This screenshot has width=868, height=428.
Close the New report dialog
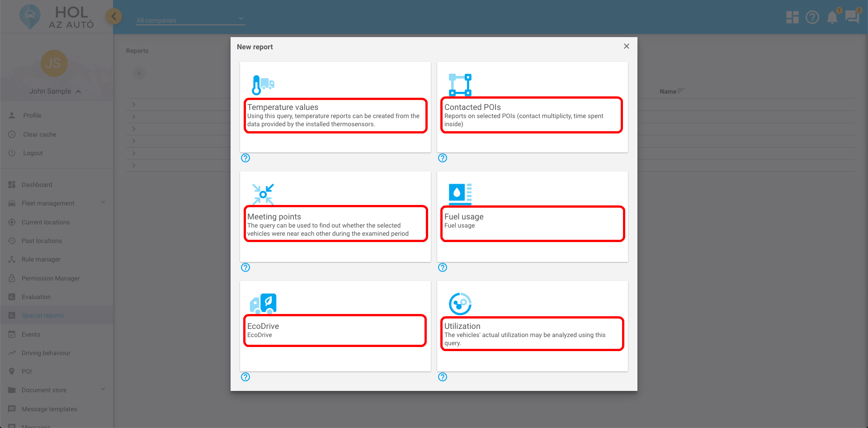pos(627,46)
